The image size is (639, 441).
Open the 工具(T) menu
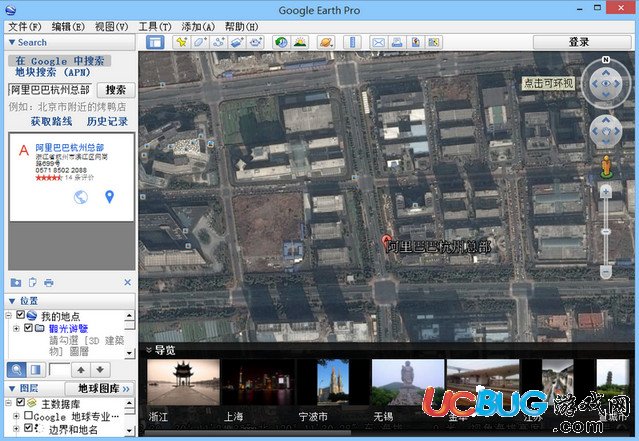click(x=155, y=26)
